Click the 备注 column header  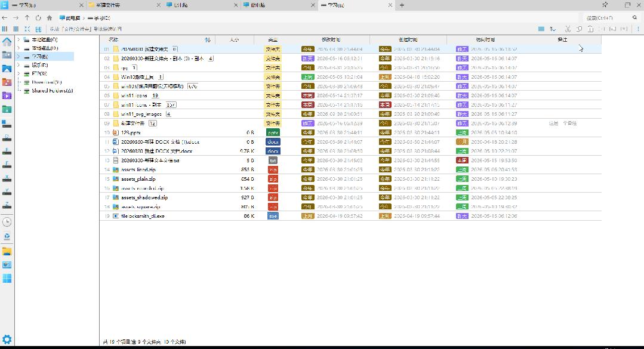(562, 40)
